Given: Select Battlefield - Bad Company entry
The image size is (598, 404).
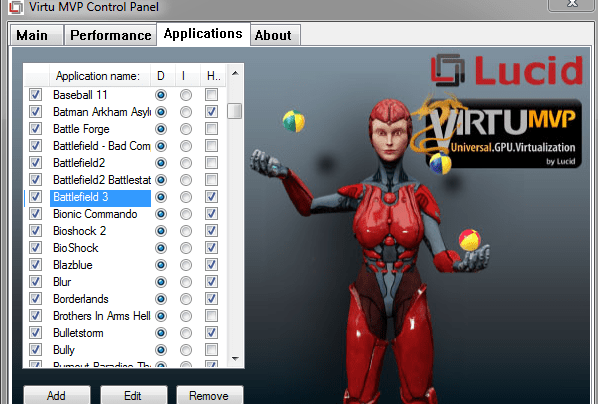Looking at the screenshot, I should coord(101,146).
